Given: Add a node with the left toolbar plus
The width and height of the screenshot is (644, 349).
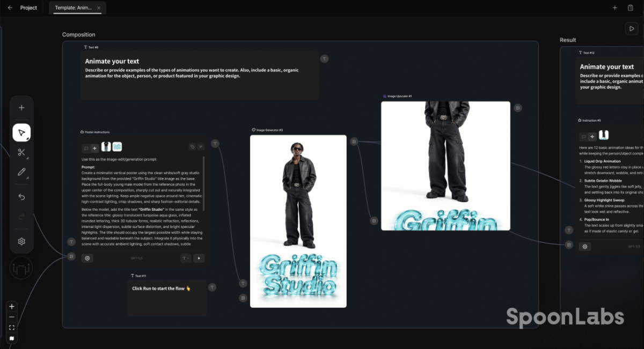Looking at the screenshot, I should 21,108.
